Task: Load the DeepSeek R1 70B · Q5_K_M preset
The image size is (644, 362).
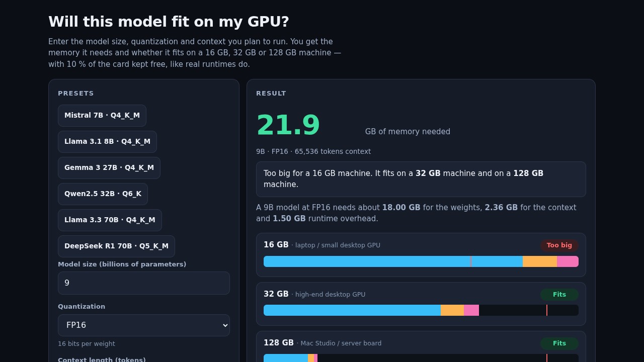Action: pos(116,246)
